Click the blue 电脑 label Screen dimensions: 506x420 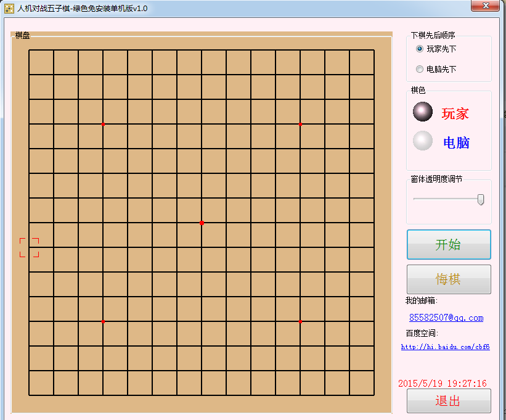pyautogui.click(x=456, y=142)
